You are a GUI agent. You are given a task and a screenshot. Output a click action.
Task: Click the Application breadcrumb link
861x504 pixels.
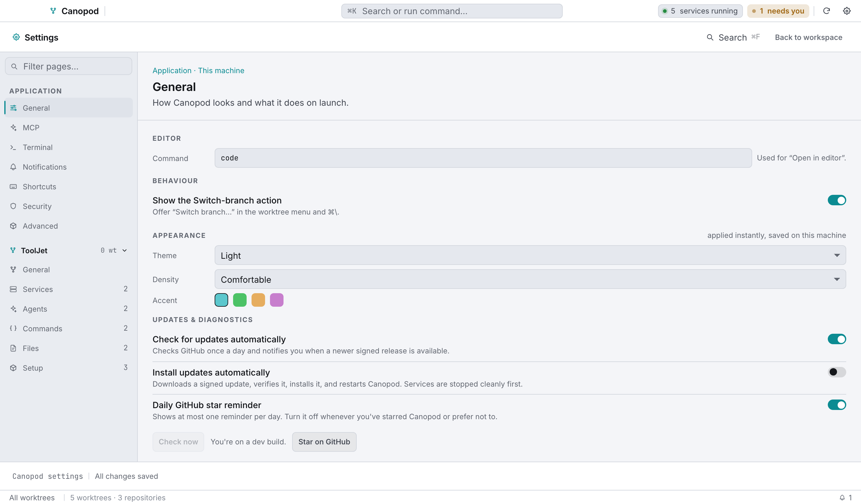tap(172, 70)
